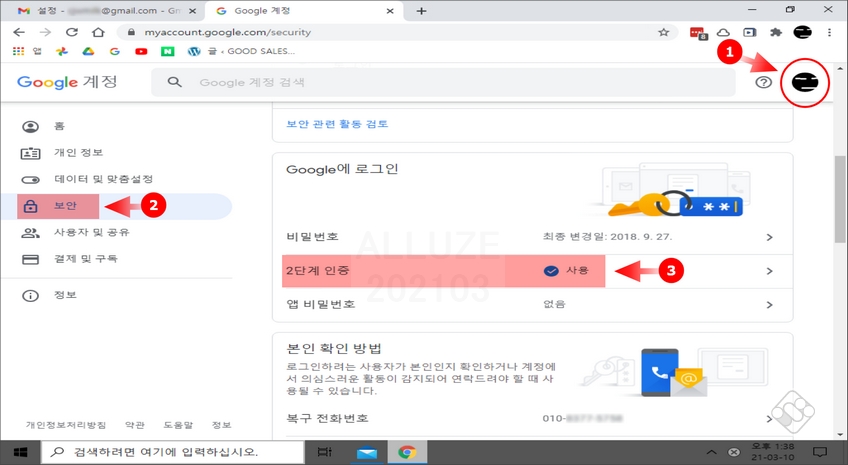Open the notification center icon

tap(820, 452)
